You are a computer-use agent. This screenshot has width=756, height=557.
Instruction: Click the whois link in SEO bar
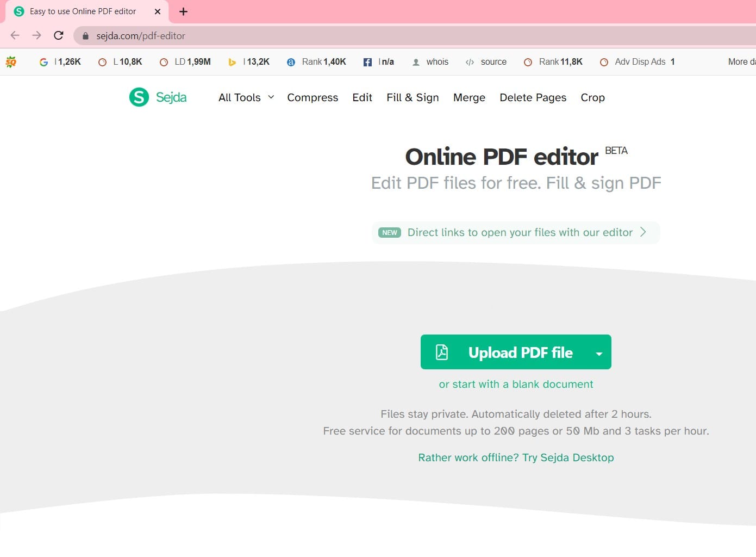coord(438,62)
